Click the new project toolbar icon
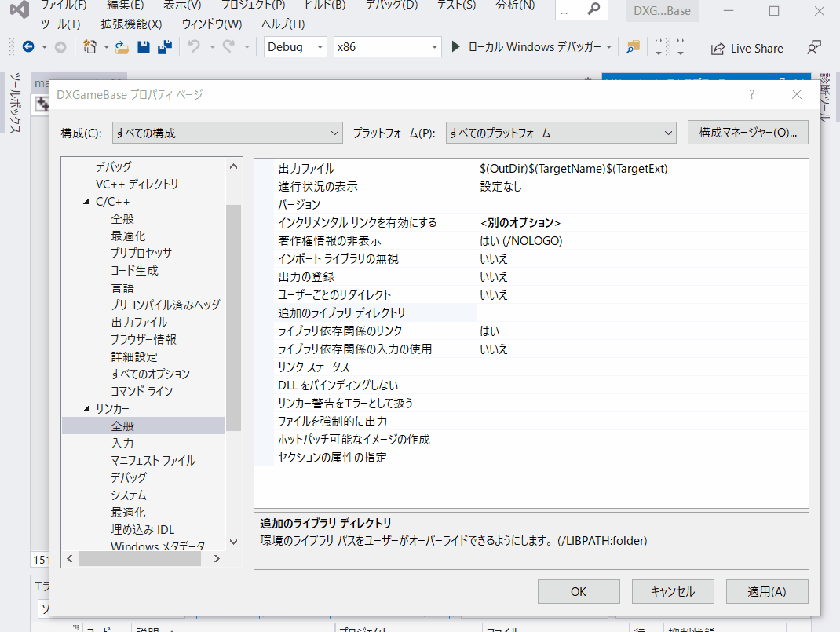Image resolution: width=840 pixels, height=632 pixels. [x=90, y=47]
